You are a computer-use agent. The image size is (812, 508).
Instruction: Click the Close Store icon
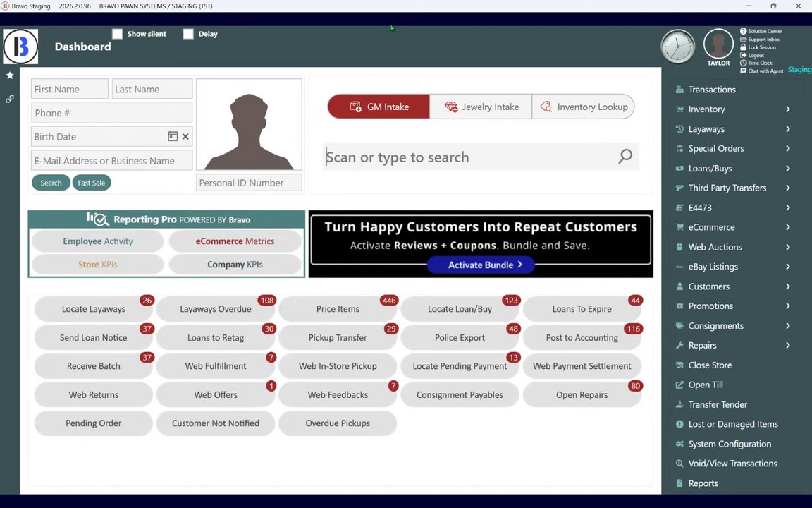[x=679, y=365]
